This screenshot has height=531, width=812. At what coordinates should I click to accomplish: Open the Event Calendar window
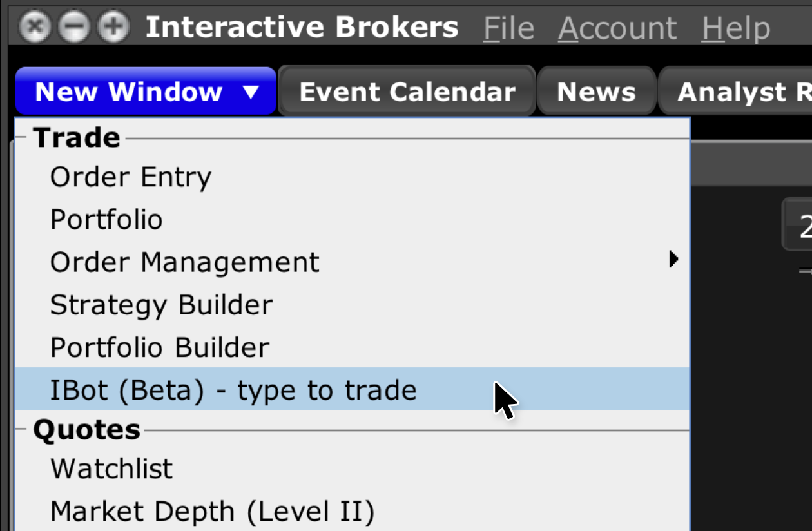pyautogui.click(x=407, y=91)
